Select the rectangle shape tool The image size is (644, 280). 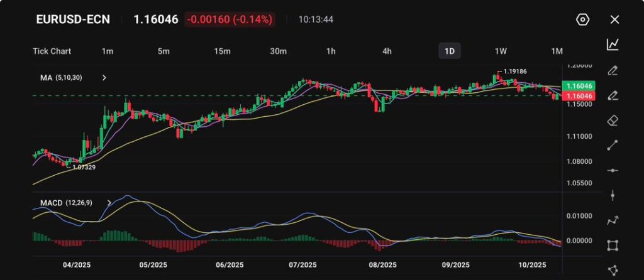[x=613, y=245]
